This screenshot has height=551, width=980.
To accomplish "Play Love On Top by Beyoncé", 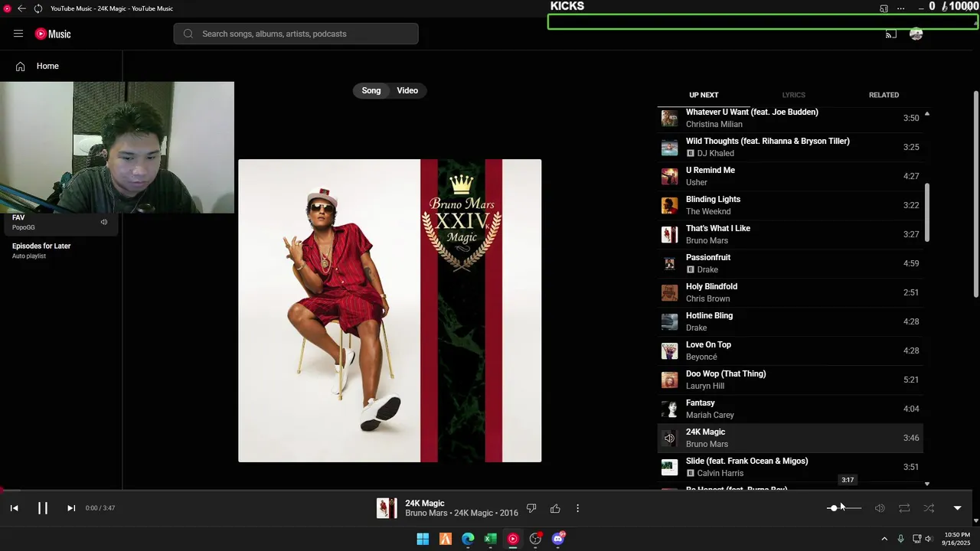I will [x=790, y=350].
